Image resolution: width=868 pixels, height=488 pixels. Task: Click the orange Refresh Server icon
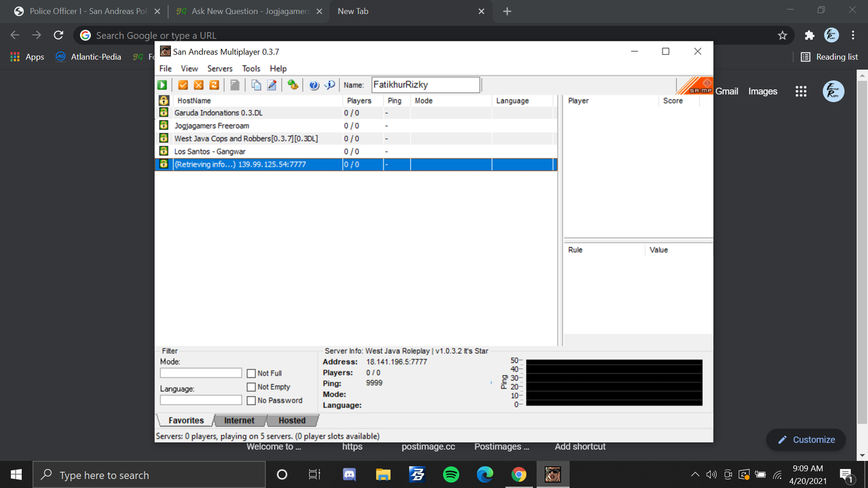pyautogui.click(x=214, y=85)
